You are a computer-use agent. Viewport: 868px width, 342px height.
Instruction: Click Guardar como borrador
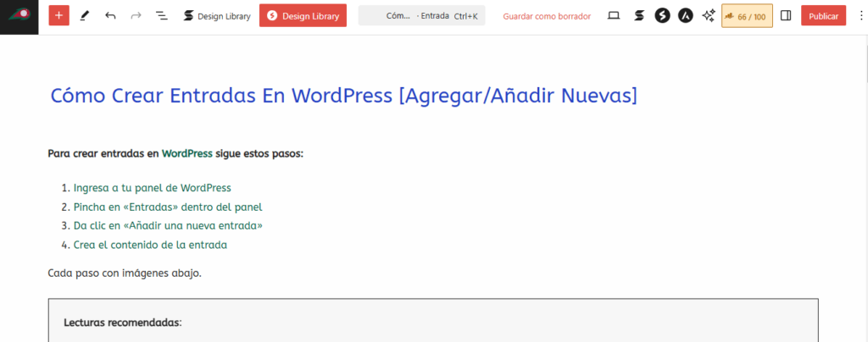pyautogui.click(x=547, y=16)
